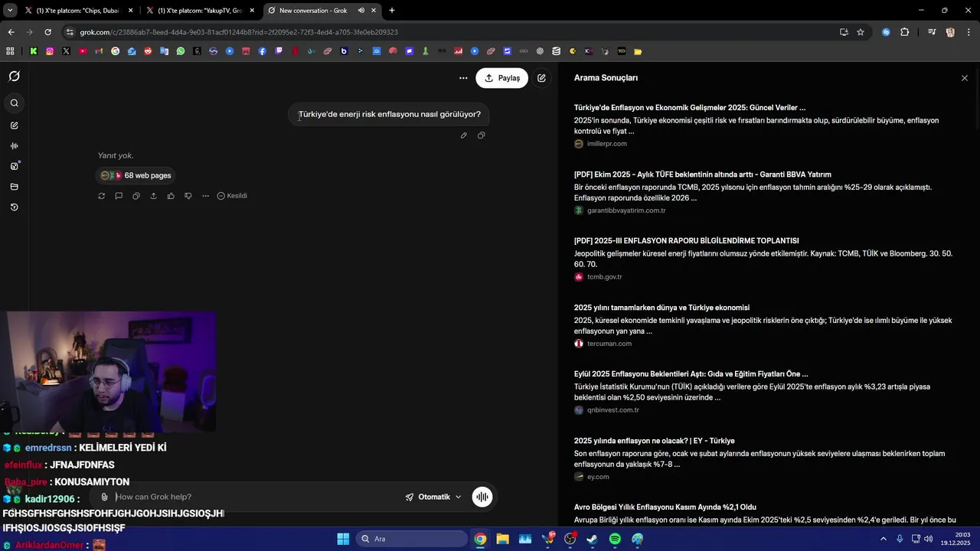Open Windows Start menu

click(x=343, y=539)
